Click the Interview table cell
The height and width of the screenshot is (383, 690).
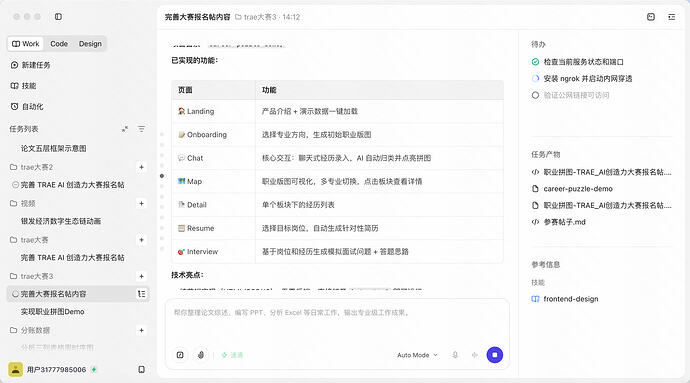tap(213, 251)
